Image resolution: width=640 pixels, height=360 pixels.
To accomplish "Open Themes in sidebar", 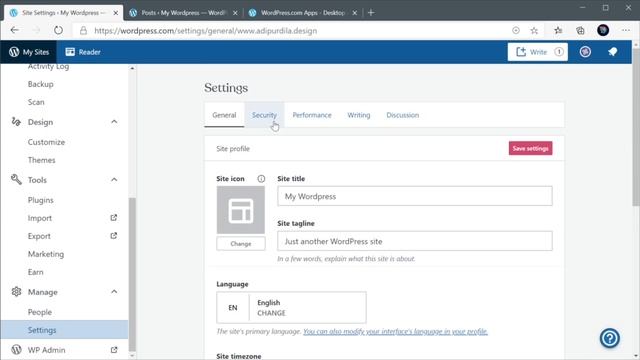I will point(41,160).
